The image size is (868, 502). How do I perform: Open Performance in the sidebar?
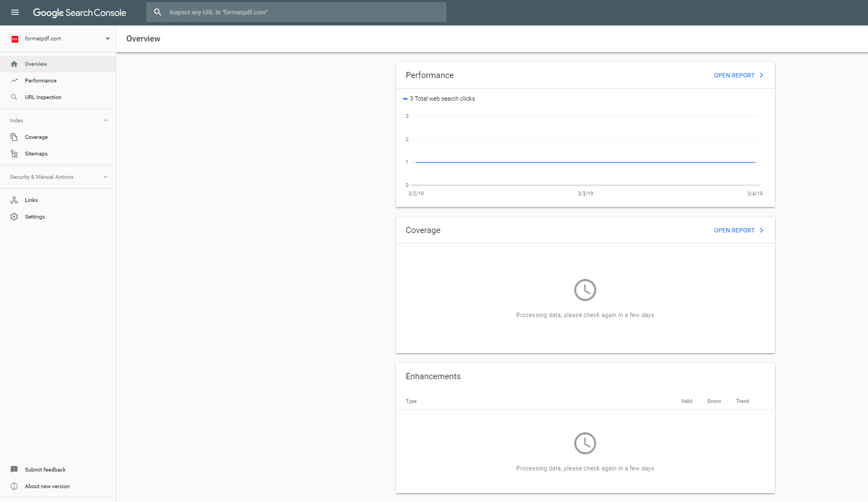click(58, 81)
